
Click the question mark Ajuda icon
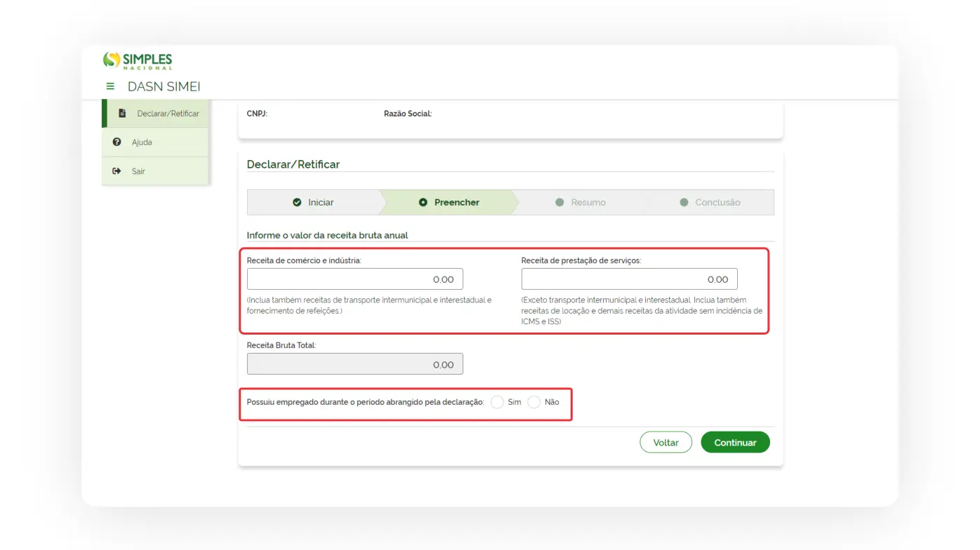pos(117,142)
